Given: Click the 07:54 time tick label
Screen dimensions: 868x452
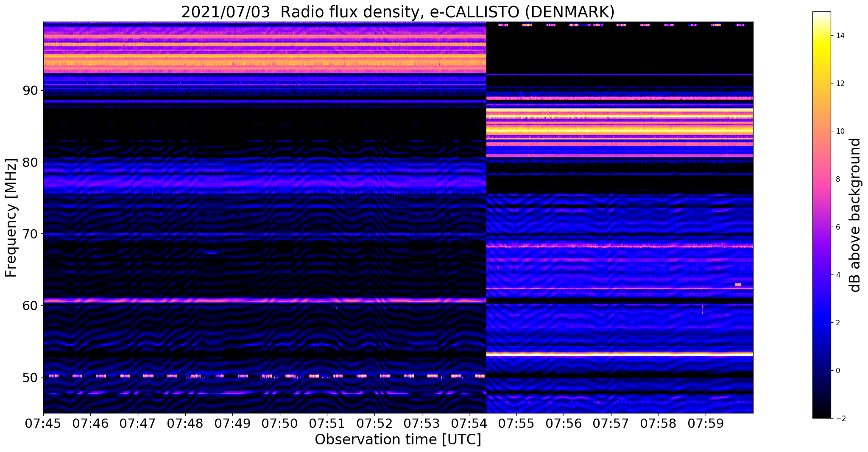Looking at the screenshot, I should [469, 423].
